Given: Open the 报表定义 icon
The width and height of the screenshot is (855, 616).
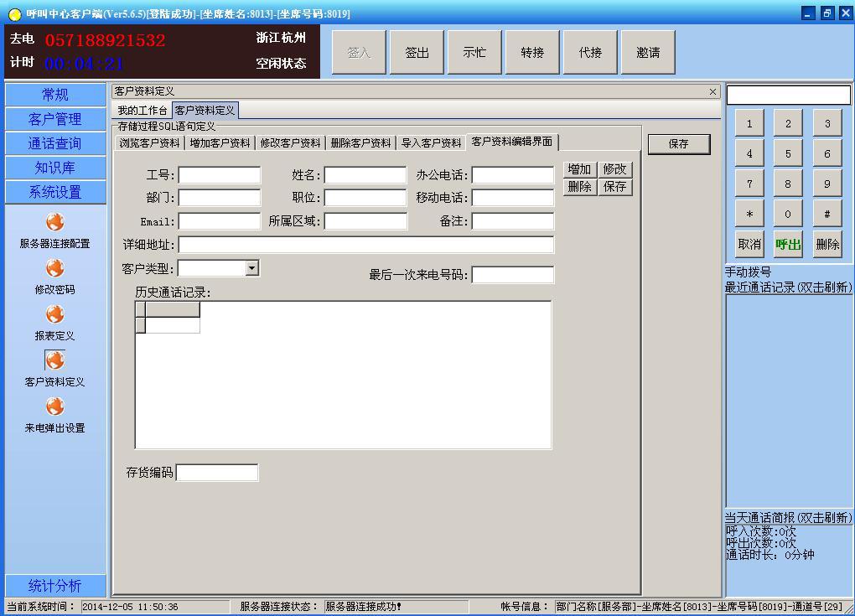Looking at the screenshot, I should coord(54,315).
